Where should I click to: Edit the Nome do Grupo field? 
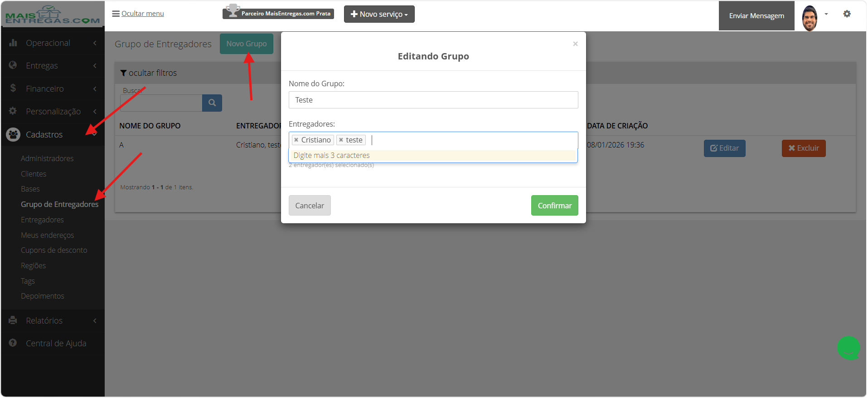[433, 100]
